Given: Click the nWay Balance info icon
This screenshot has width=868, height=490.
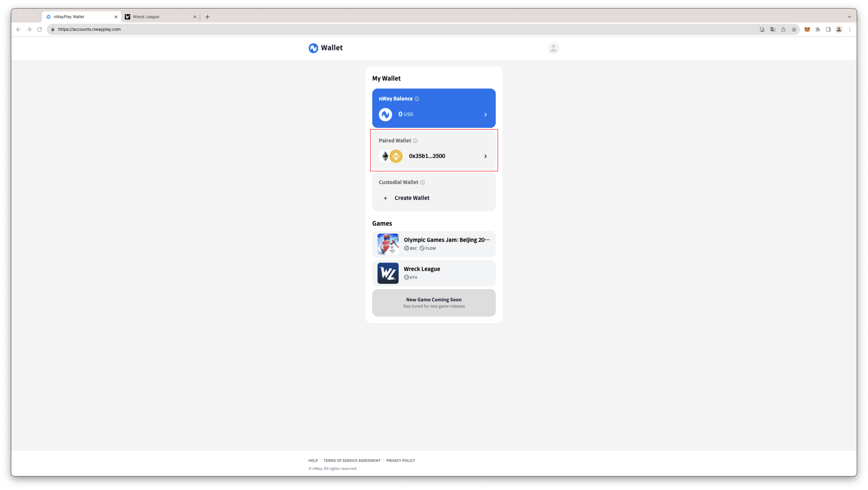Looking at the screenshot, I should point(417,99).
